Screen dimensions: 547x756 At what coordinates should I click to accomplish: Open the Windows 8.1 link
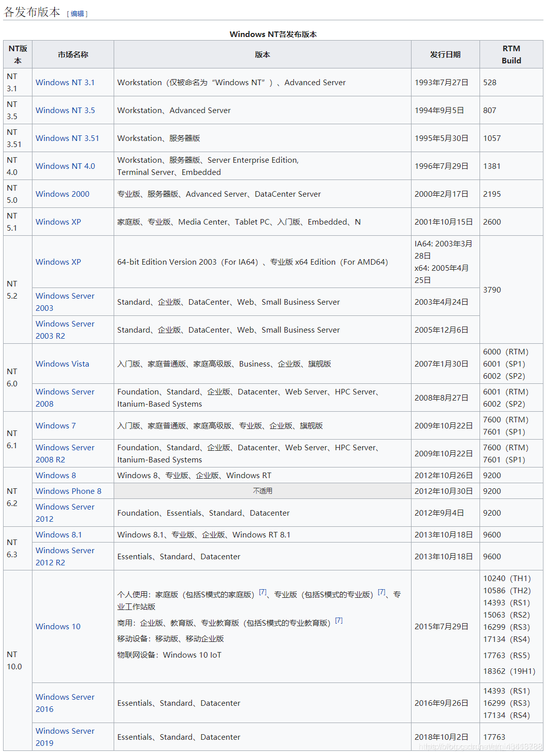click(58, 535)
